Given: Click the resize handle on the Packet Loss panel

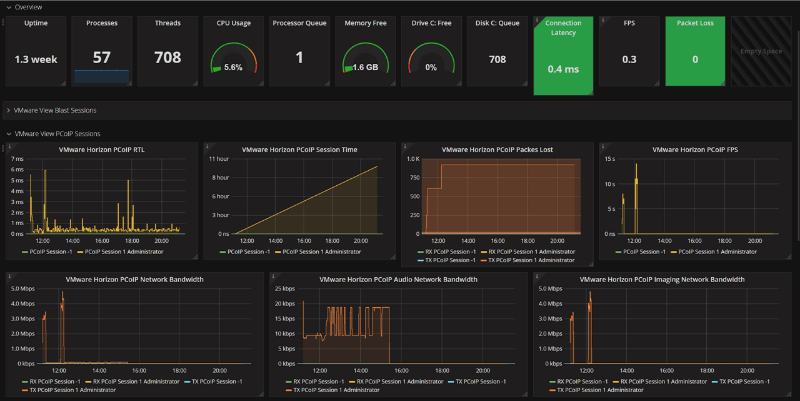Looking at the screenshot, I should pos(722,83).
